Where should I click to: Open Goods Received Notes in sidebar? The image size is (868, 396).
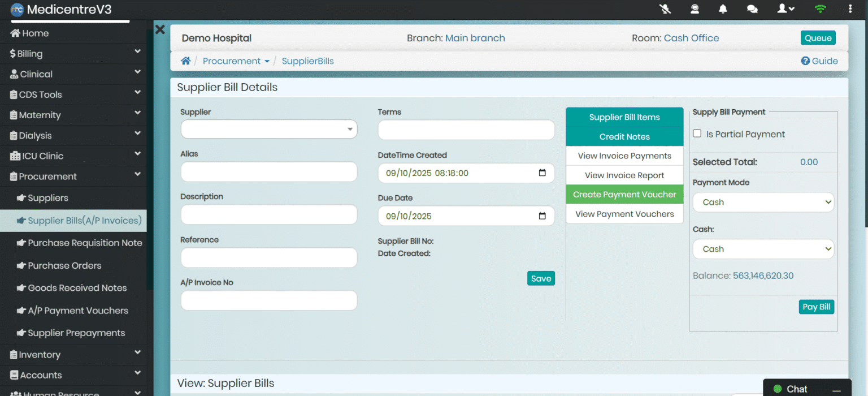[77, 288]
